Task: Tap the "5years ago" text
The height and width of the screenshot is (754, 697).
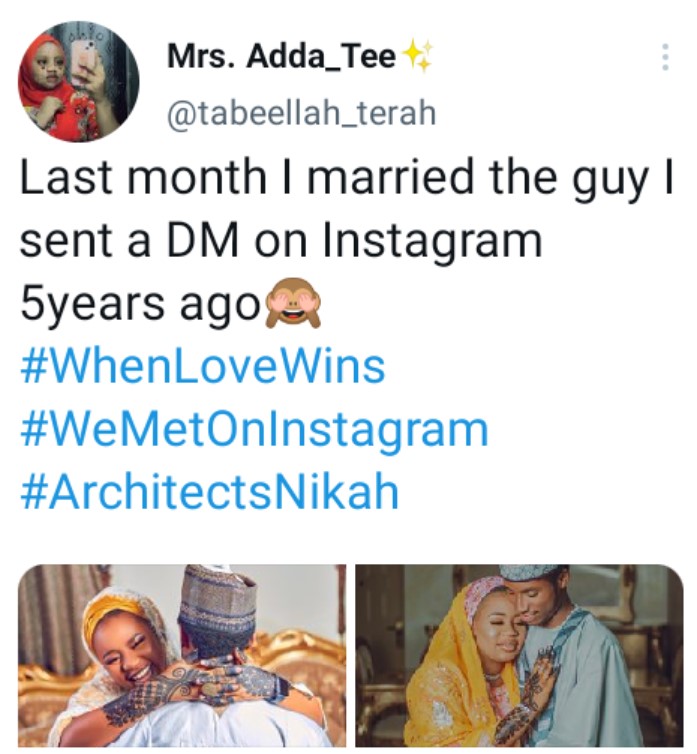Action: (x=139, y=306)
